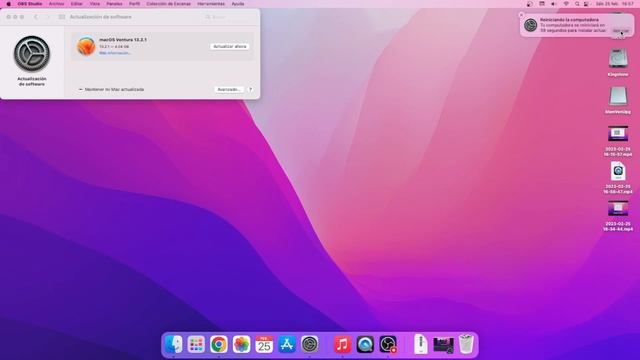This screenshot has height=360, width=640.
Task: Click the Actualizar ahora button
Action: click(230, 47)
